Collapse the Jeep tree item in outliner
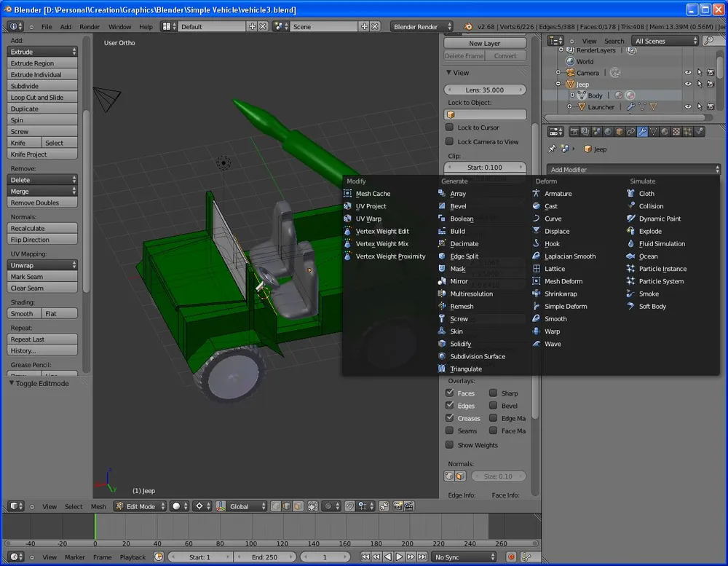 558,84
